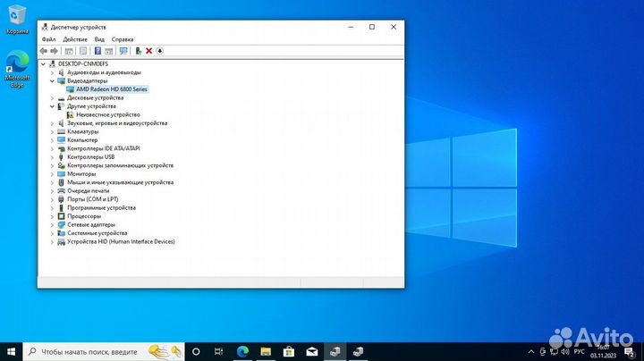644x361 pixels.
Task: Open the notification center icon
Action: pyautogui.click(x=630, y=351)
